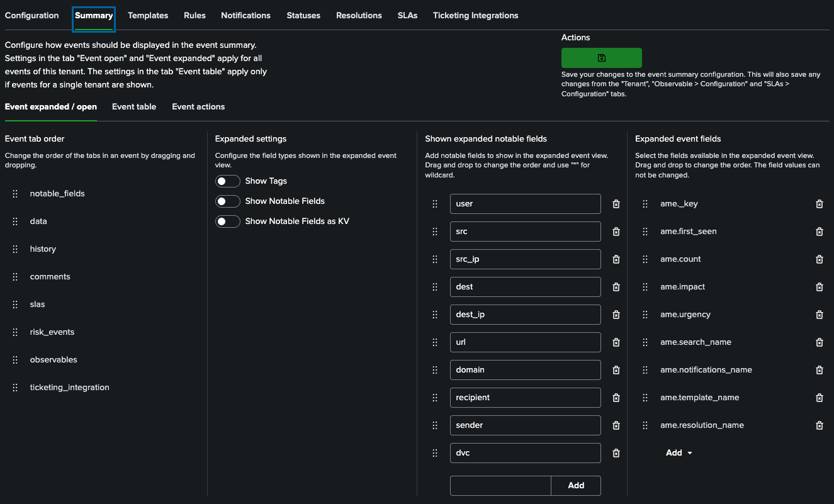The height and width of the screenshot is (504, 834).
Task: Delete the "user" notable field
Action: coord(616,204)
